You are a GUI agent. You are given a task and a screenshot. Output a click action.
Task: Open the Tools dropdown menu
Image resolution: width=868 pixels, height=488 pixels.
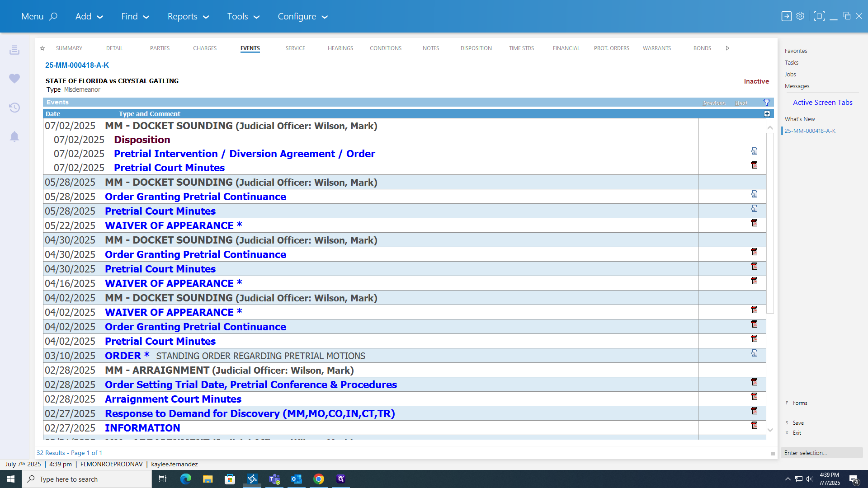pos(243,16)
